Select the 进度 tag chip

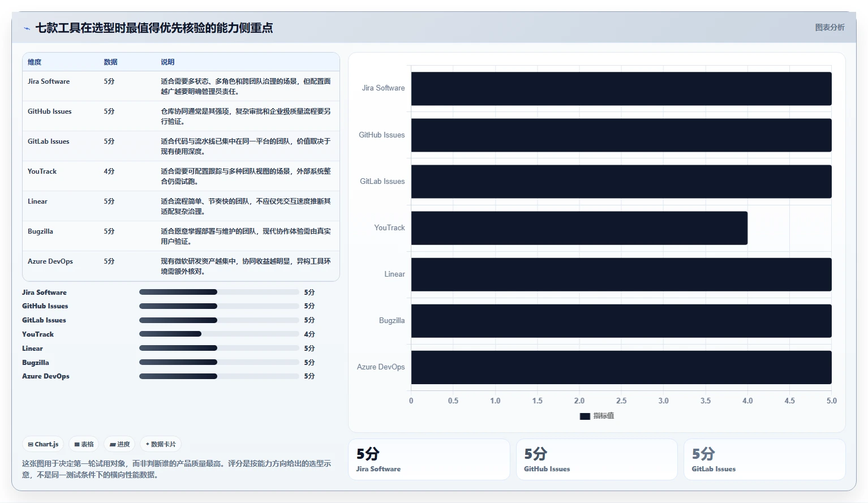coord(120,444)
